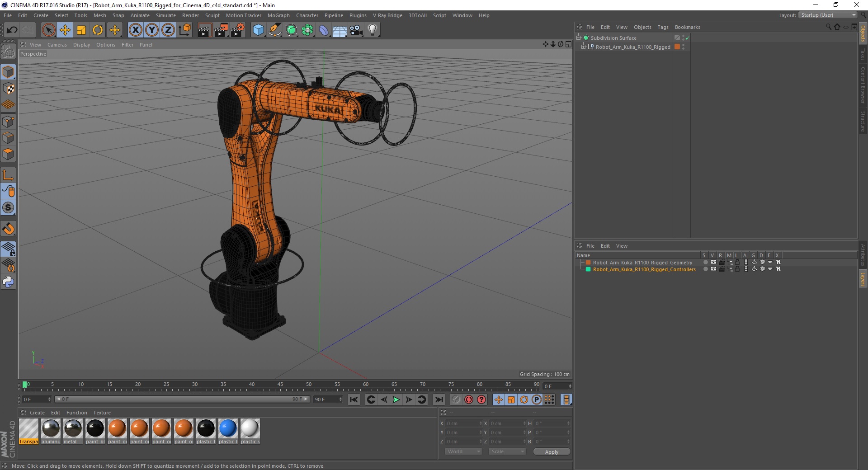The height and width of the screenshot is (470, 868).
Task: Click the Undo arrow icon
Action: [12, 30]
